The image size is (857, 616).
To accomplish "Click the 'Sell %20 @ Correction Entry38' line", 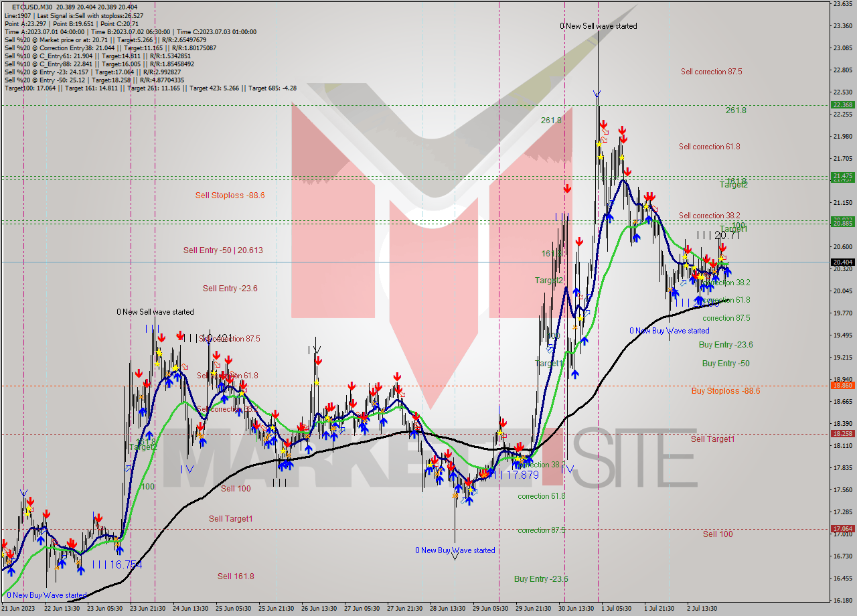I will (x=110, y=48).
